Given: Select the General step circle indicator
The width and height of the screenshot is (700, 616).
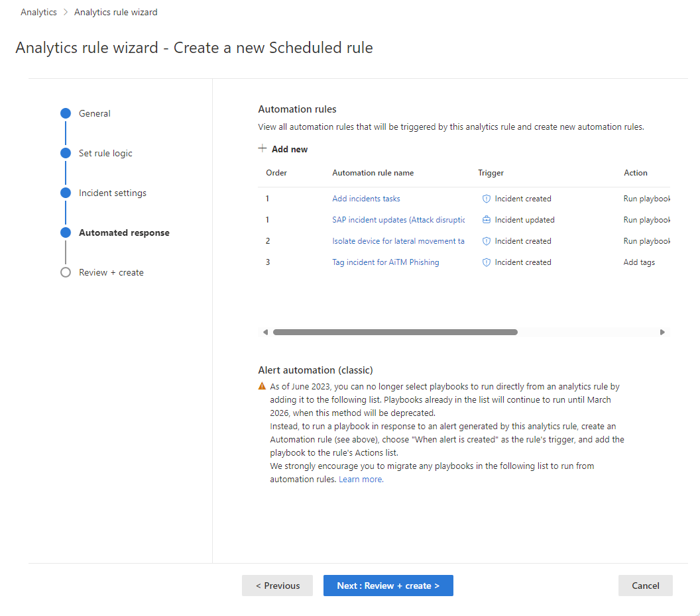Looking at the screenshot, I should [x=65, y=113].
